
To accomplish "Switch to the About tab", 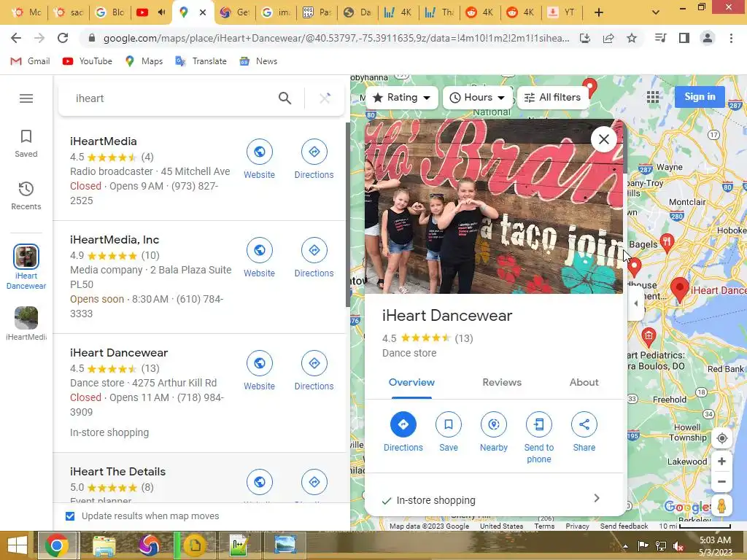I will coord(584,382).
